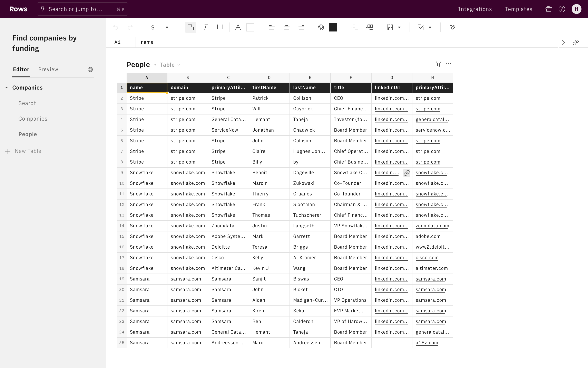Image resolution: width=588 pixels, height=368 pixels.
Task: Select the People table in sidebar
Action: [x=28, y=134]
